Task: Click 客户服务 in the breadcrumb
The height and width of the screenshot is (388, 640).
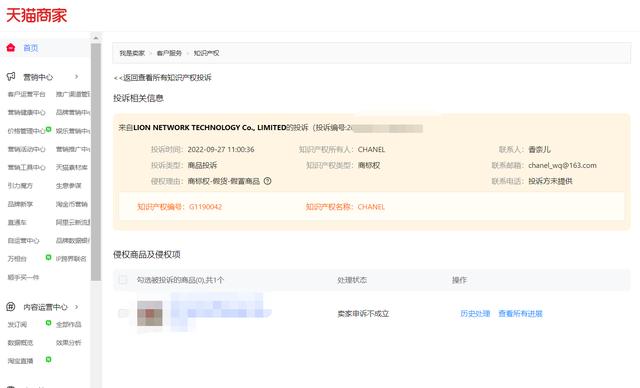Action: click(169, 53)
